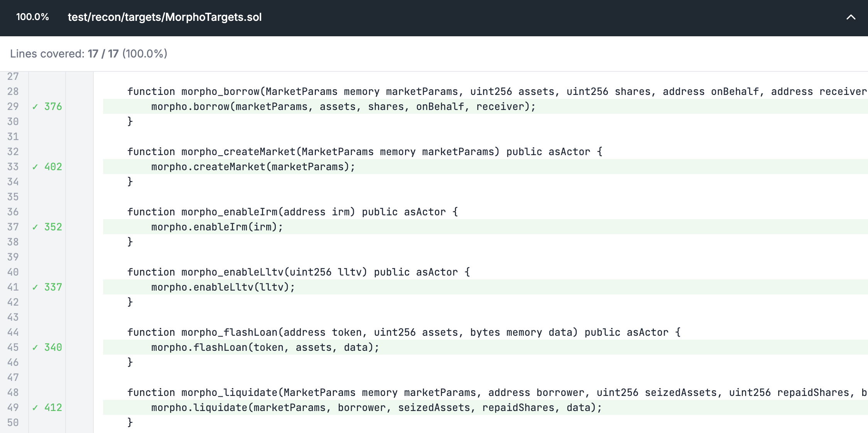Click the green checkmark on line 45
This screenshot has width=868, height=433.
coord(35,348)
